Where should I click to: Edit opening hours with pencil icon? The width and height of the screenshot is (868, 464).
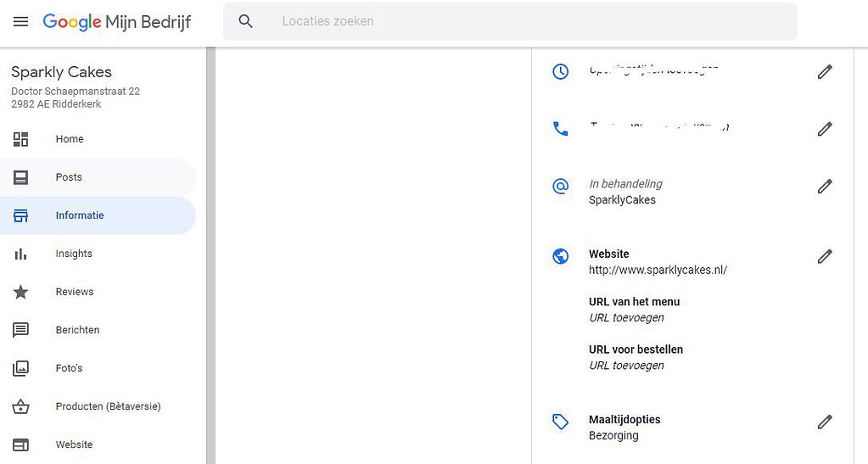point(825,71)
